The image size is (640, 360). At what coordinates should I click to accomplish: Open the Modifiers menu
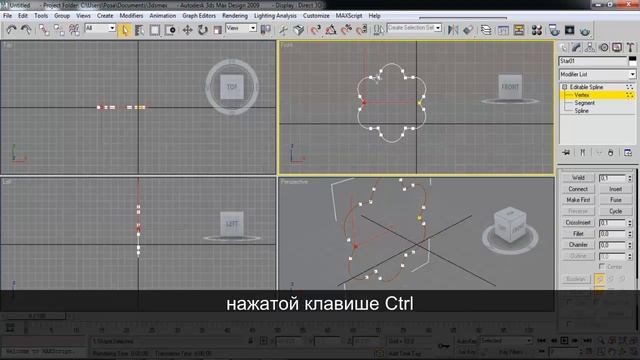[131, 16]
